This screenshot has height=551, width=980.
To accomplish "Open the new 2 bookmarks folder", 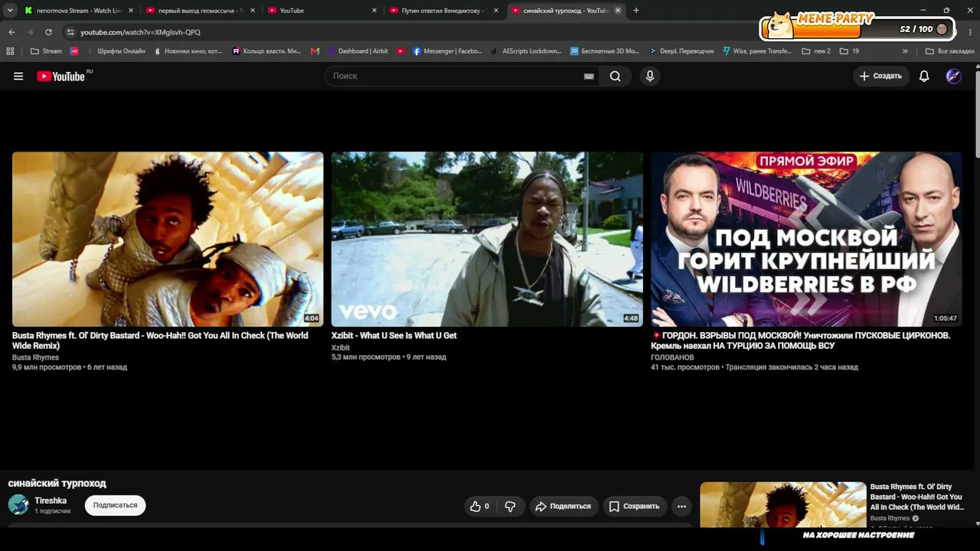I will [816, 51].
